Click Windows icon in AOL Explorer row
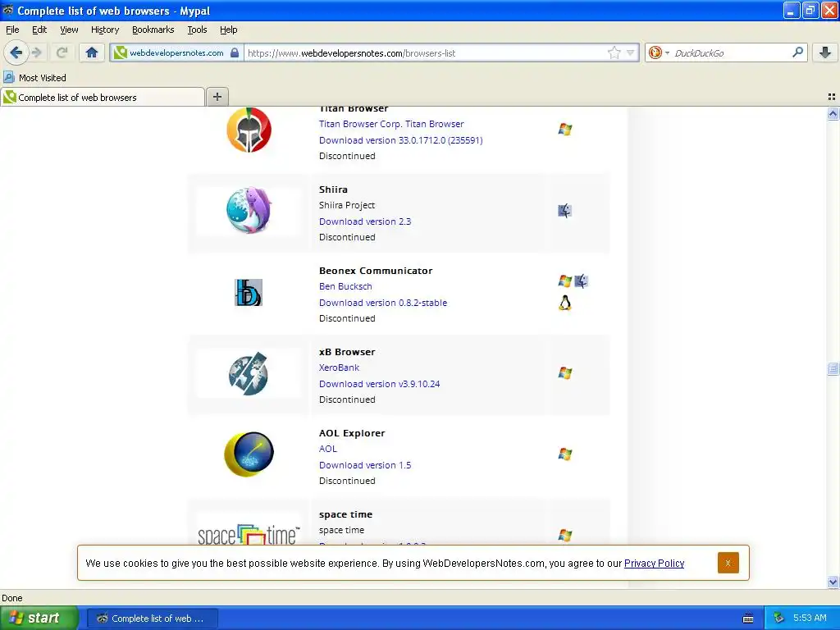 [x=564, y=454]
